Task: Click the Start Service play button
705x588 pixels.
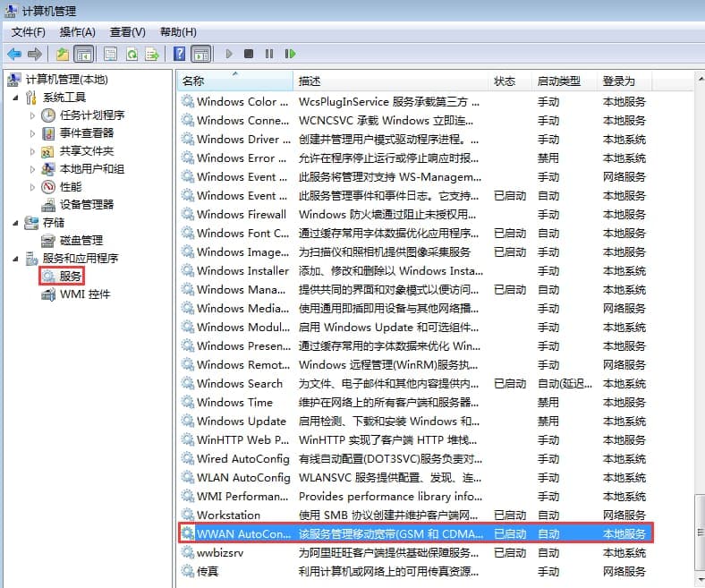Action: (x=229, y=54)
